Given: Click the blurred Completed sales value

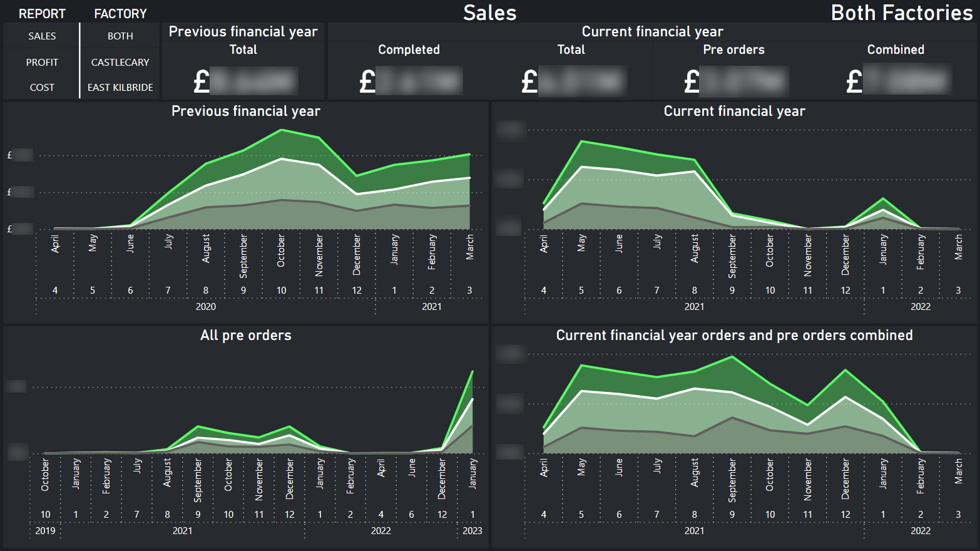Looking at the screenshot, I should point(411,81).
